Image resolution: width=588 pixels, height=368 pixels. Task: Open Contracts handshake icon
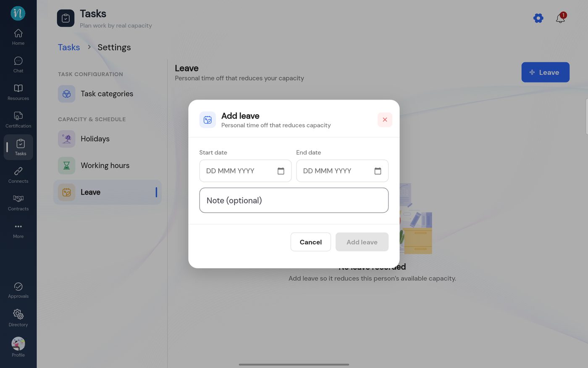(x=18, y=199)
